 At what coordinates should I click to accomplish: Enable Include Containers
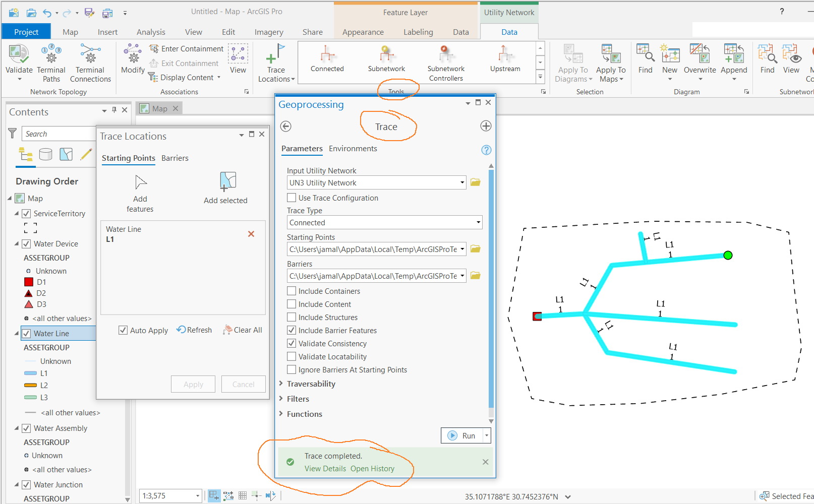tap(291, 290)
